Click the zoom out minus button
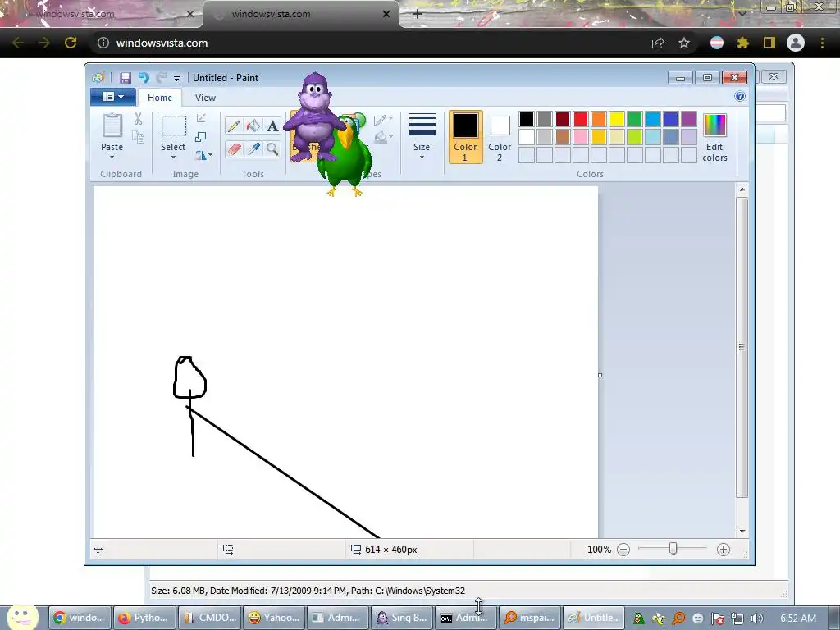The height and width of the screenshot is (630, 840). pyautogui.click(x=623, y=550)
